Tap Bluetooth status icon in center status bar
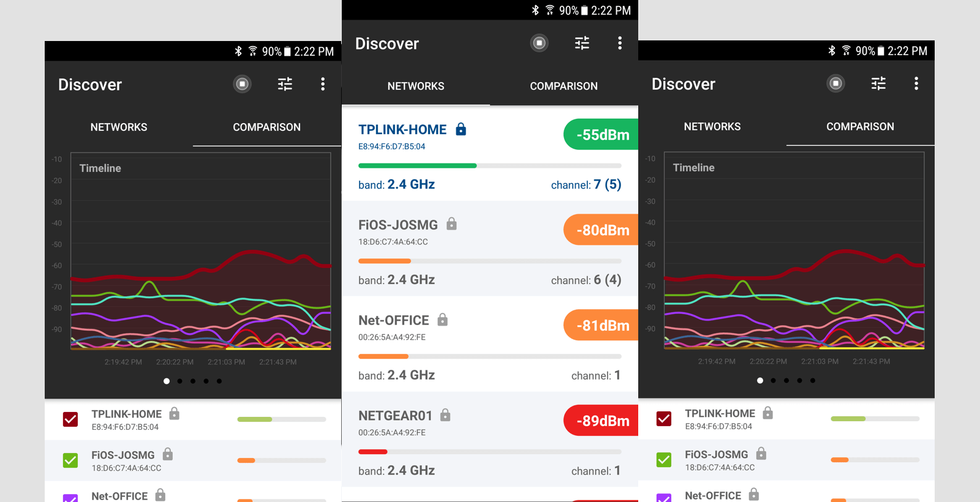 tap(535, 10)
